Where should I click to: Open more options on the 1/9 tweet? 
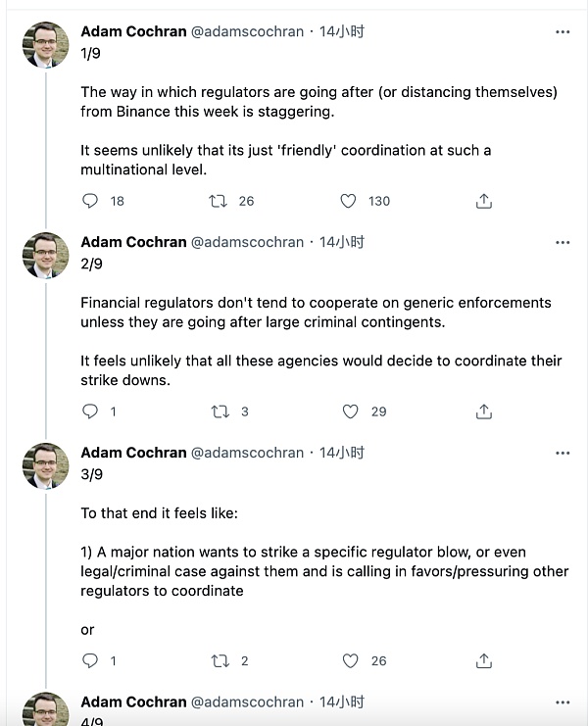click(563, 31)
